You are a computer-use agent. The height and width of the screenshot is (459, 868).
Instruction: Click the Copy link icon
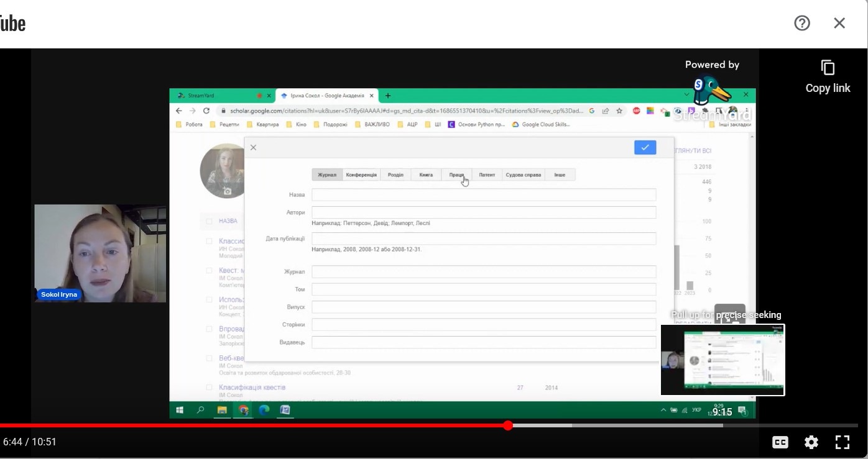tap(827, 68)
